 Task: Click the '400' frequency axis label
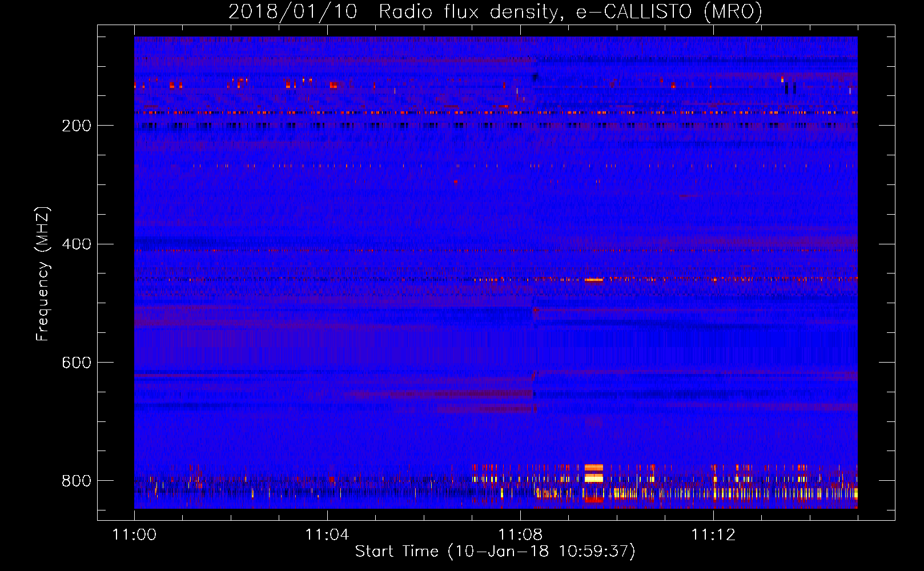(x=77, y=244)
